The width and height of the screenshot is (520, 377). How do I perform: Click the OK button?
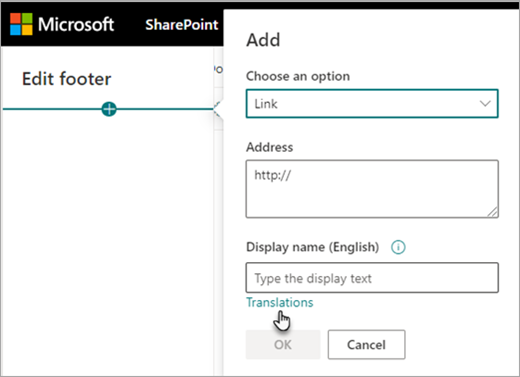283,345
